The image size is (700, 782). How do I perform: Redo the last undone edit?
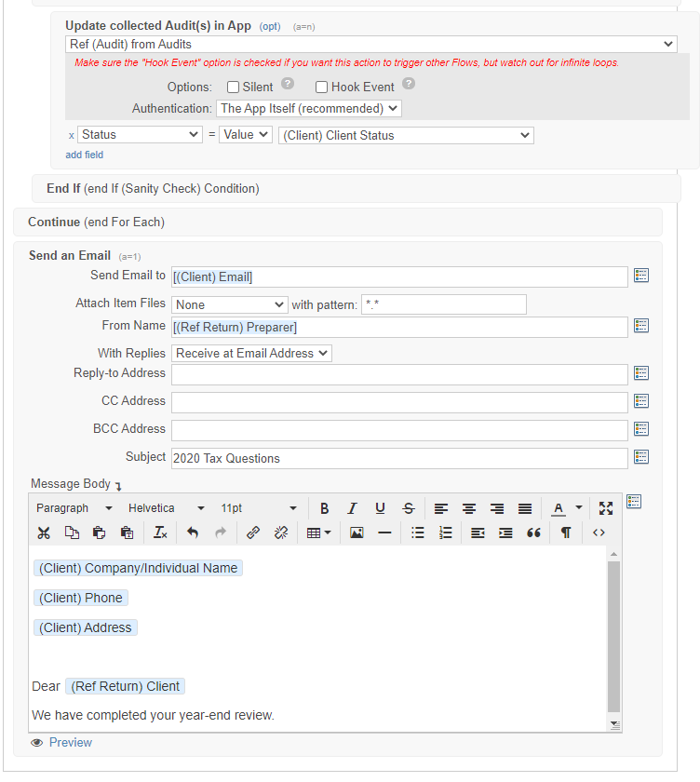pyautogui.click(x=221, y=533)
